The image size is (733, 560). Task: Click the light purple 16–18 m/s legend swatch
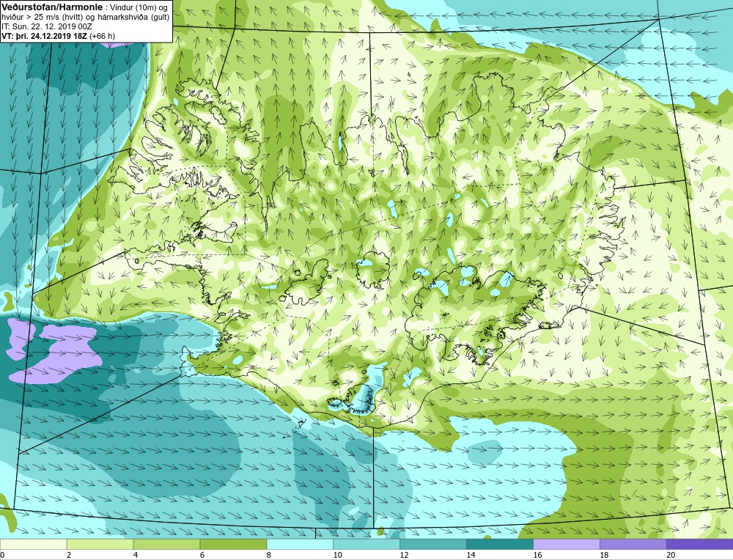point(566,544)
